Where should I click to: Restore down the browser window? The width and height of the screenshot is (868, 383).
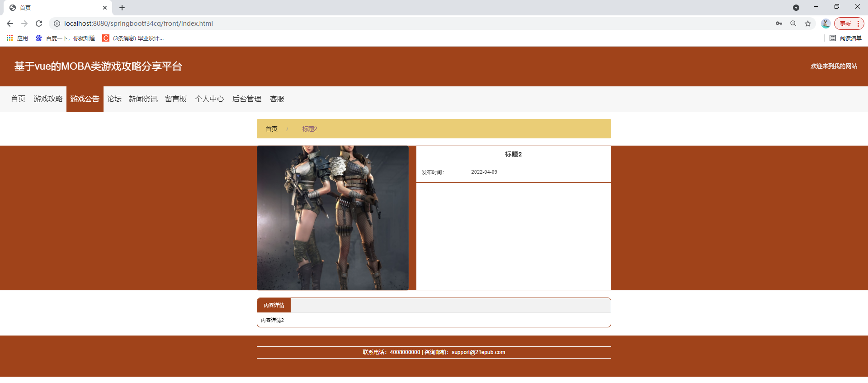837,7
